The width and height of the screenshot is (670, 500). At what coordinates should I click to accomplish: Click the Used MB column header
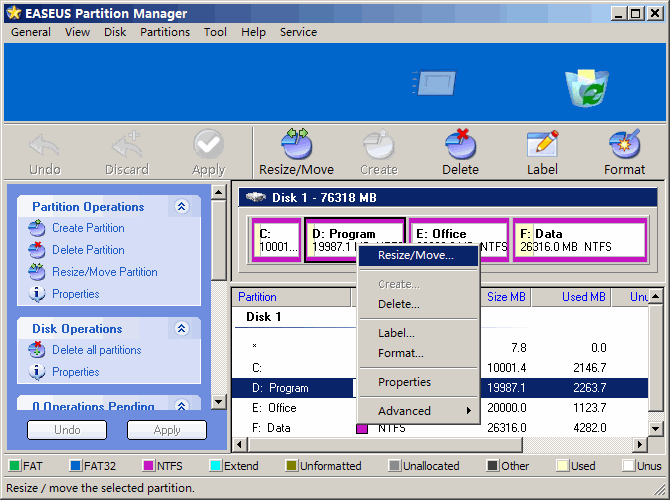pos(571,297)
